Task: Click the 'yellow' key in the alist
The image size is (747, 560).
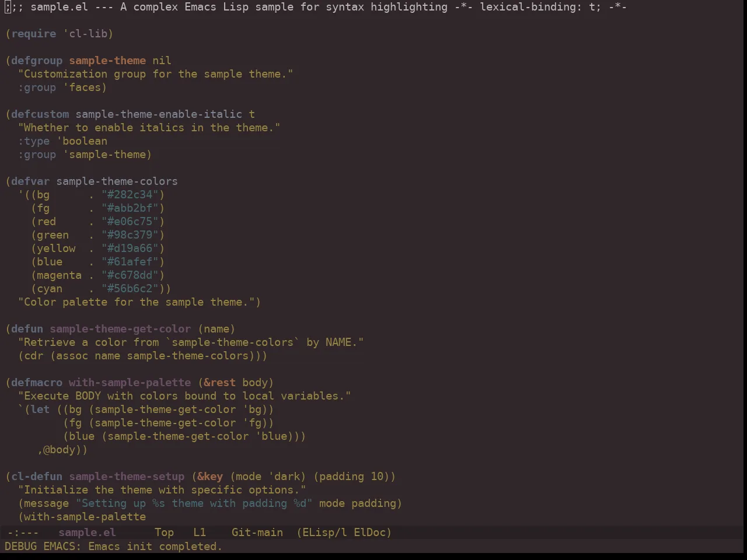Action: [57, 249]
